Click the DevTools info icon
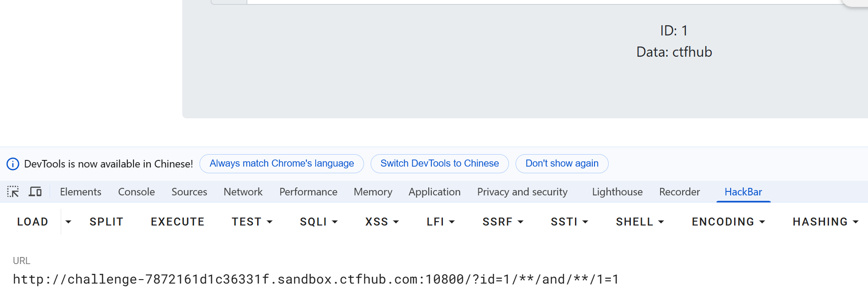Image resolution: width=868 pixels, height=288 pixels. 13,164
